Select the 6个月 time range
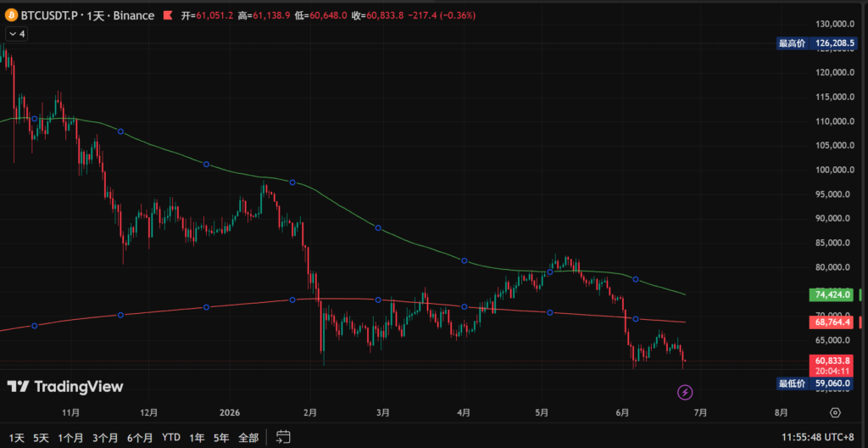Image resolution: width=868 pixels, height=448 pixels. [140, 438]
